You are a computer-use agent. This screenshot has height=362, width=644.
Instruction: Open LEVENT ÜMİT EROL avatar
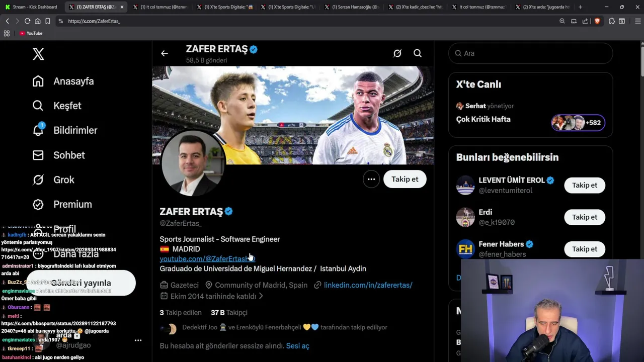coord(465,185)
